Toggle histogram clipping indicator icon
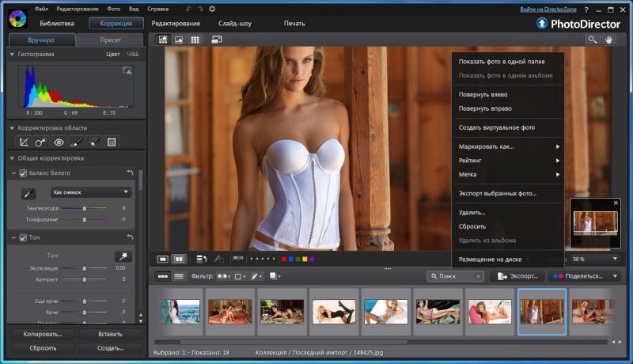Image resolution: width=633 pixels, height=364 pixels. (127, 70)
